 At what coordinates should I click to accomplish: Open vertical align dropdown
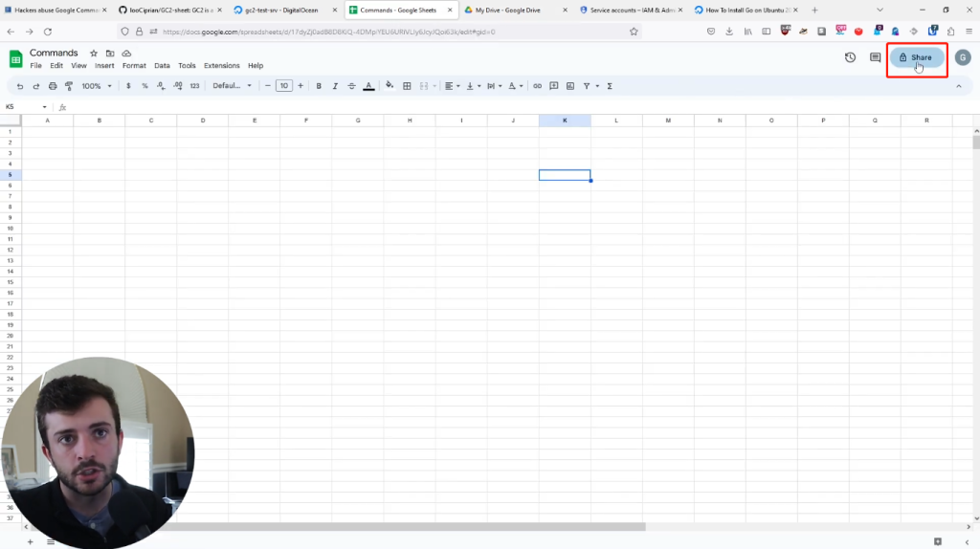point(474,86)
